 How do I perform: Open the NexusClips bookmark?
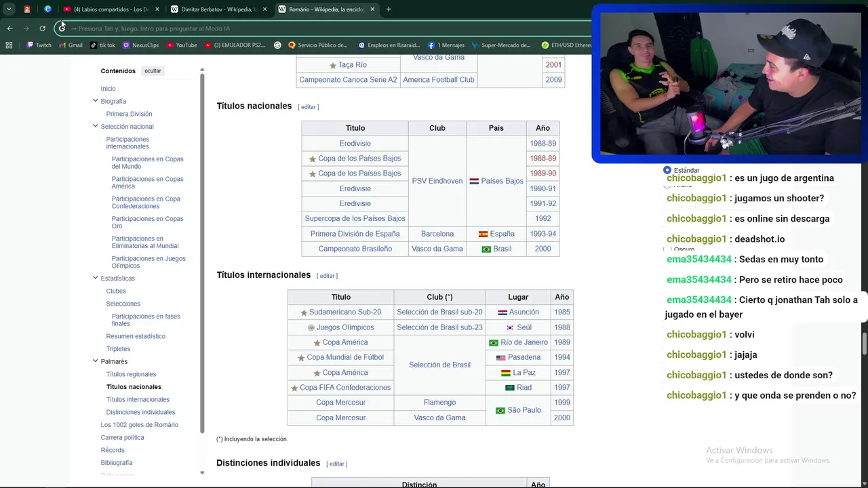click(x=141, y=45)
